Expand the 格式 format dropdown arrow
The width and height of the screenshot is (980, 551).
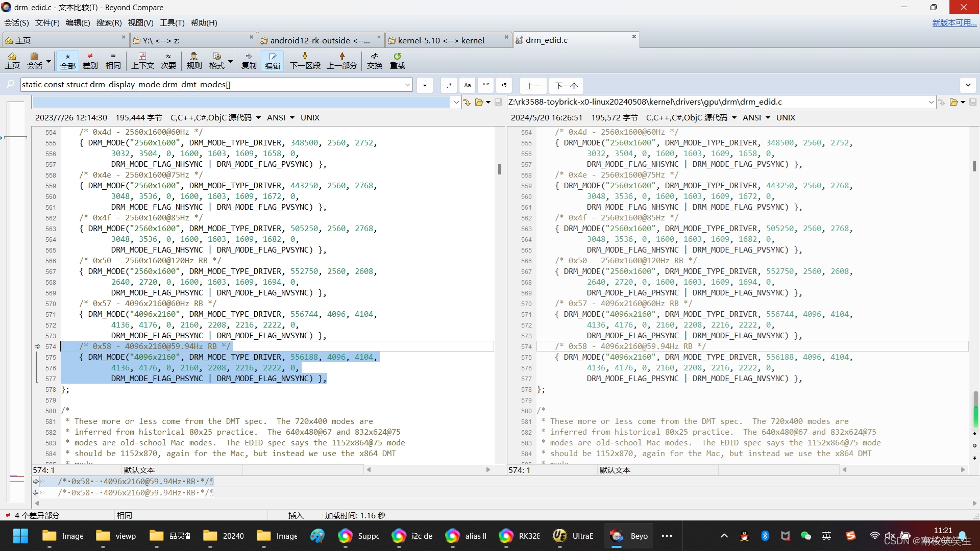[x=231, y=61]
